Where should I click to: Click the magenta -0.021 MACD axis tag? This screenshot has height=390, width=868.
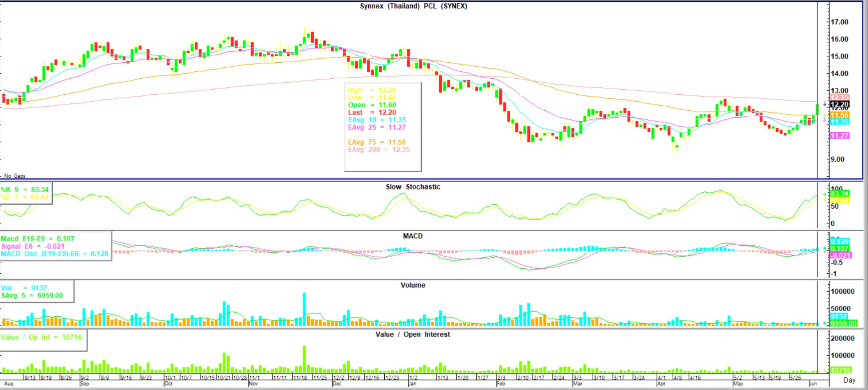click(841, 255)
